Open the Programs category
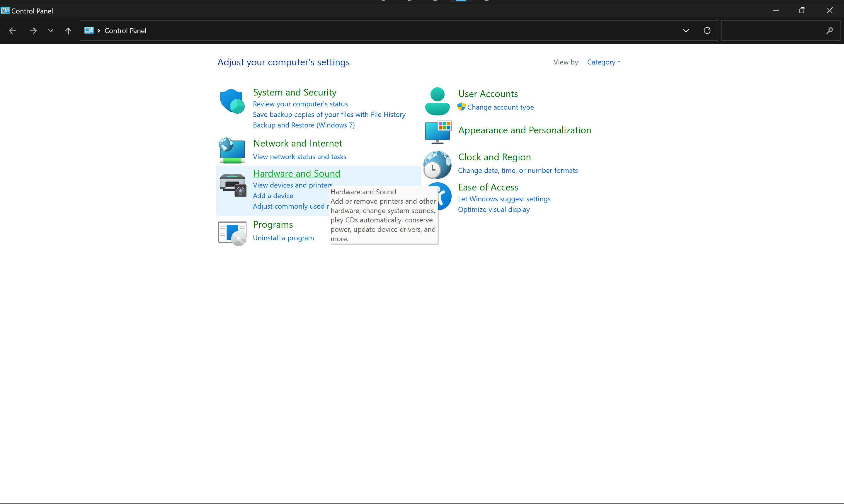This screenshot has height=504, width=844. click(x=273, y=224)
